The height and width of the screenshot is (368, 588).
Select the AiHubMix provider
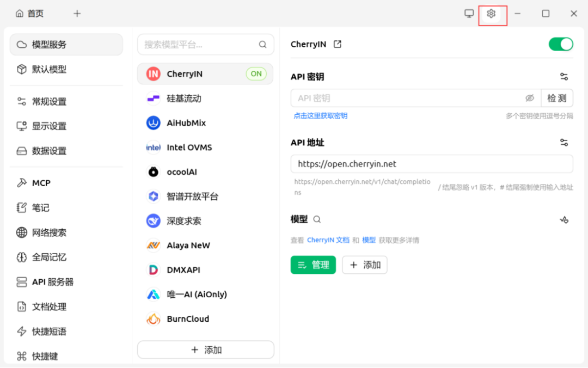pyautogui.click(x=205, y=123)
